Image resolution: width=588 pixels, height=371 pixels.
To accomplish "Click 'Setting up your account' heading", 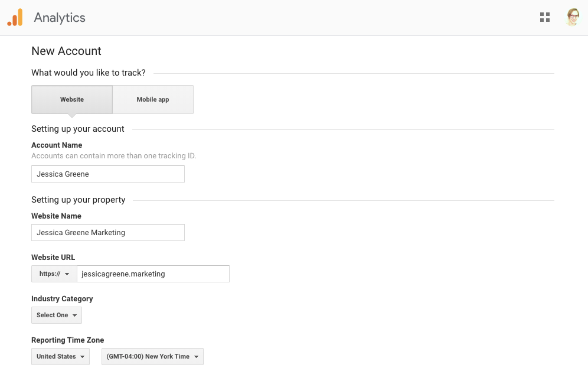I will click(x=77, y=129).
